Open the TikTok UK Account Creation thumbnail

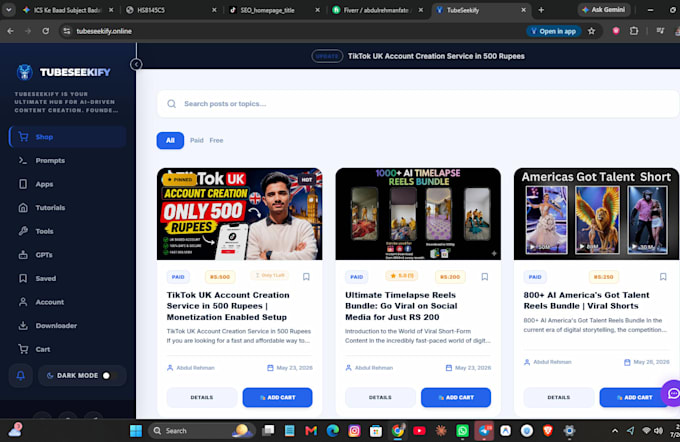pos(239,214)
